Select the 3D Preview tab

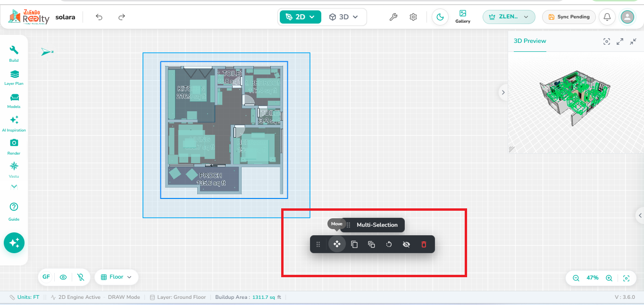tap(530, 41)
